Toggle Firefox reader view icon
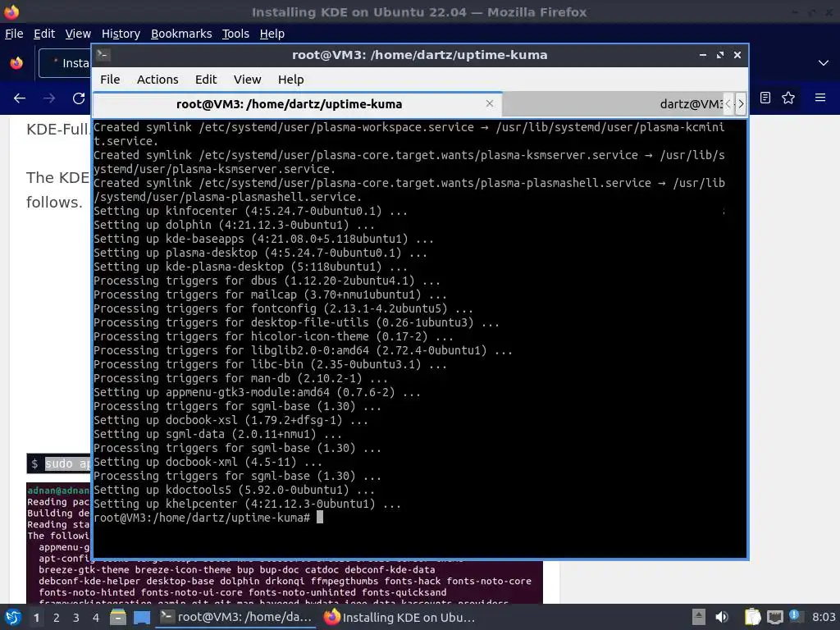 765,98
